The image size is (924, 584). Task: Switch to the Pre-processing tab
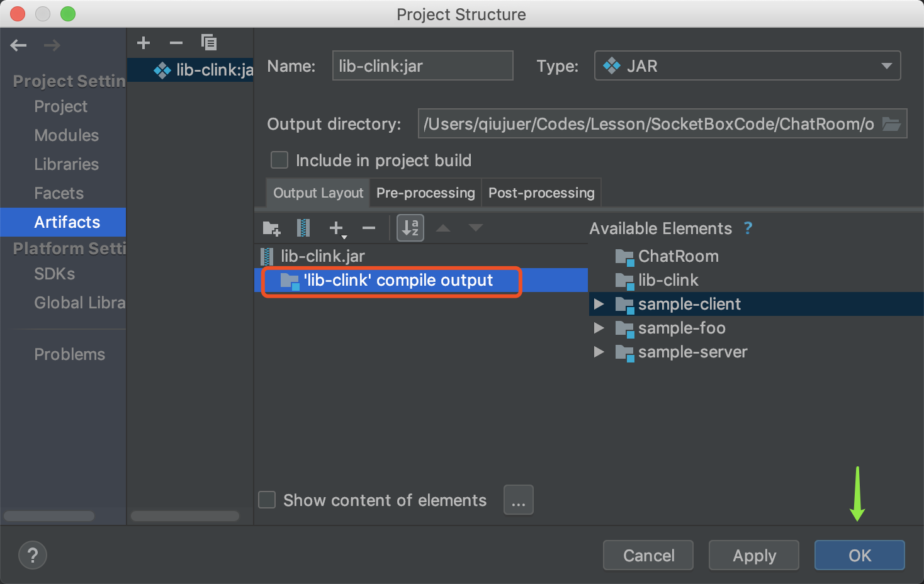425,193
